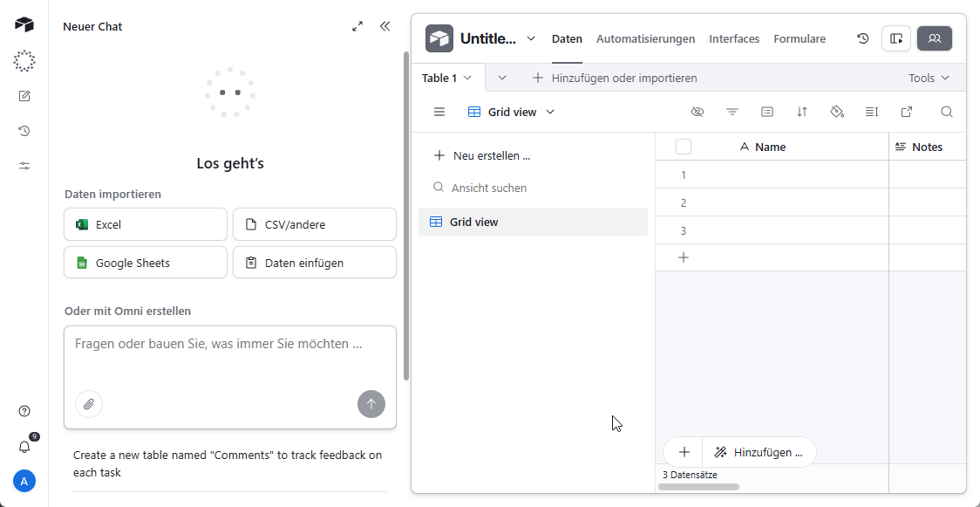Open the filter options
The image size is (980, 507).
point(732,112)
